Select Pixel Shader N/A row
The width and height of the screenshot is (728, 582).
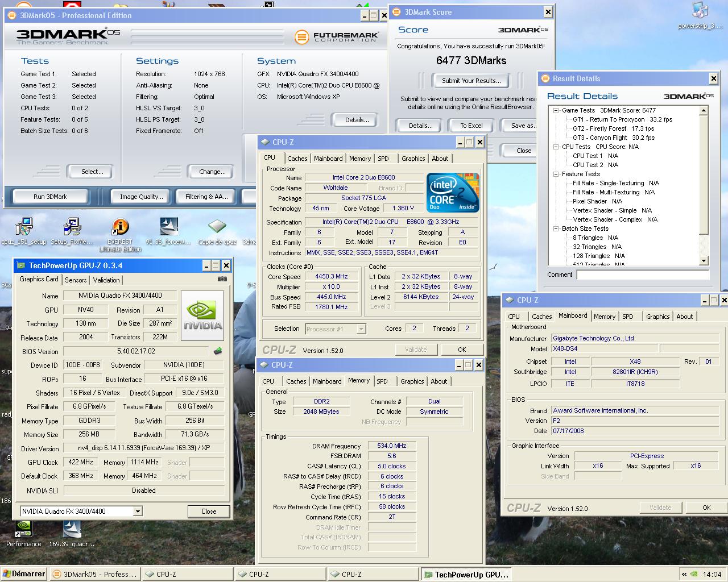pyautogui.click(x=597, y=201)
